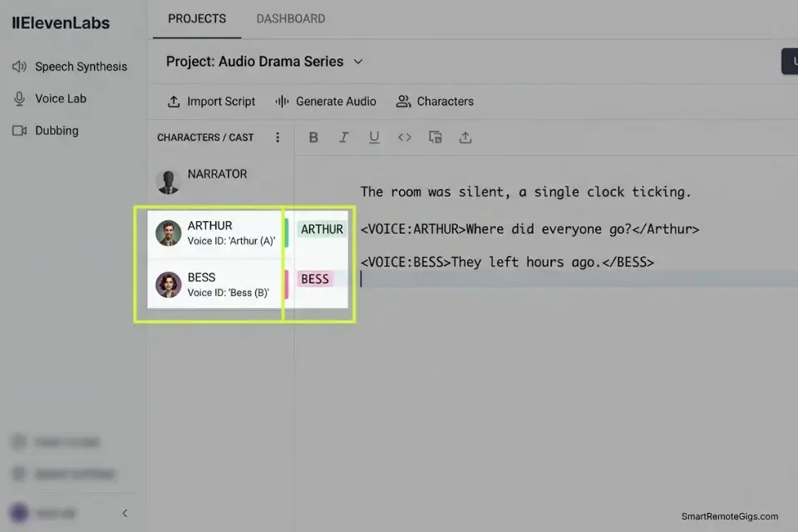Viewport: 798px width, 532px height.
Task: Click the export upload icon in editor toolbar
Action: click(465, 137)
